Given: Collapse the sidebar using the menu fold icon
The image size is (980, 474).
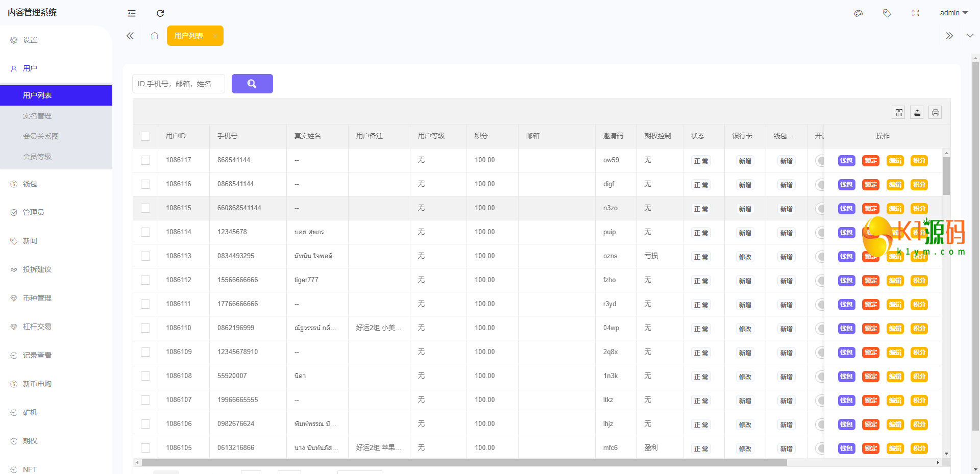Looking at the screenshot, I should coord(132,13).
